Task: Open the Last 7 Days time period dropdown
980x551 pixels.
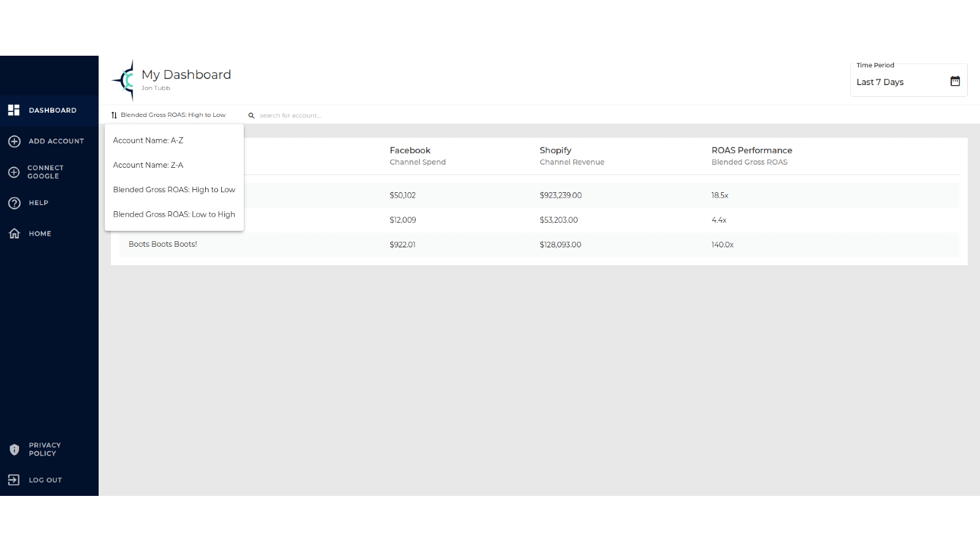Action: [x=909, y=81]
